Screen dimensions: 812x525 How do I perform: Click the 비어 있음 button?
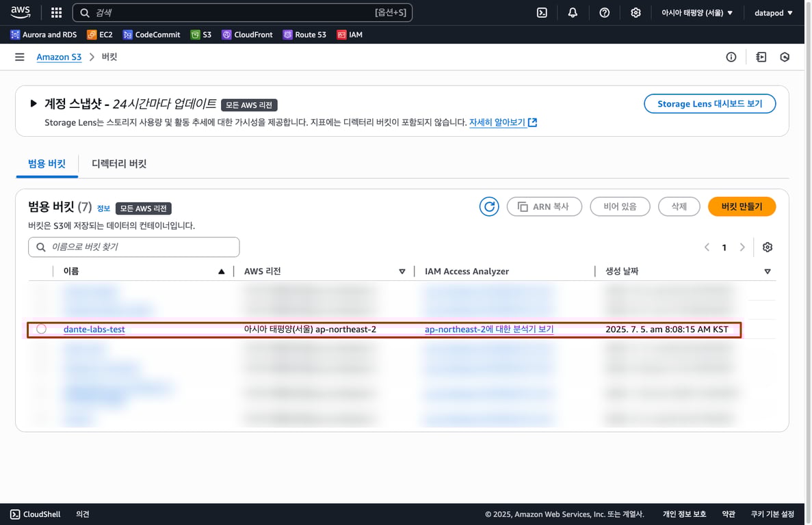pos(620,206)
